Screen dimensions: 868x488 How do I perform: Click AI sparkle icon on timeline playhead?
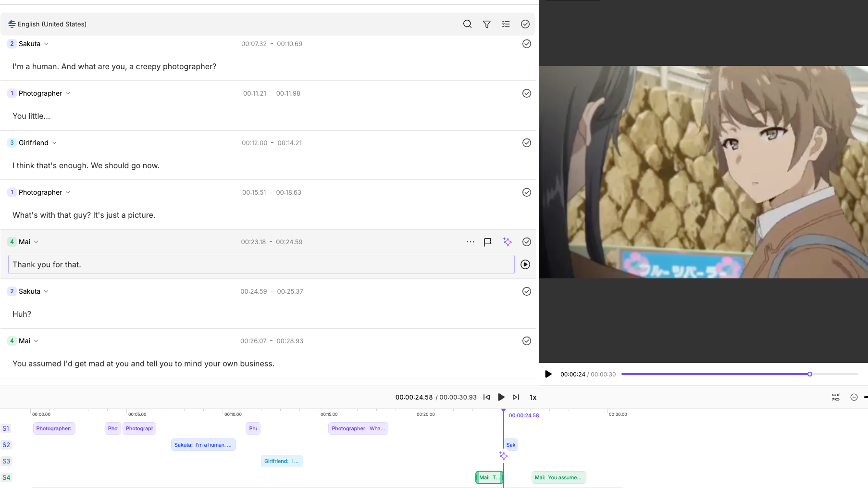pyautogui.click(x=503, y=455)
